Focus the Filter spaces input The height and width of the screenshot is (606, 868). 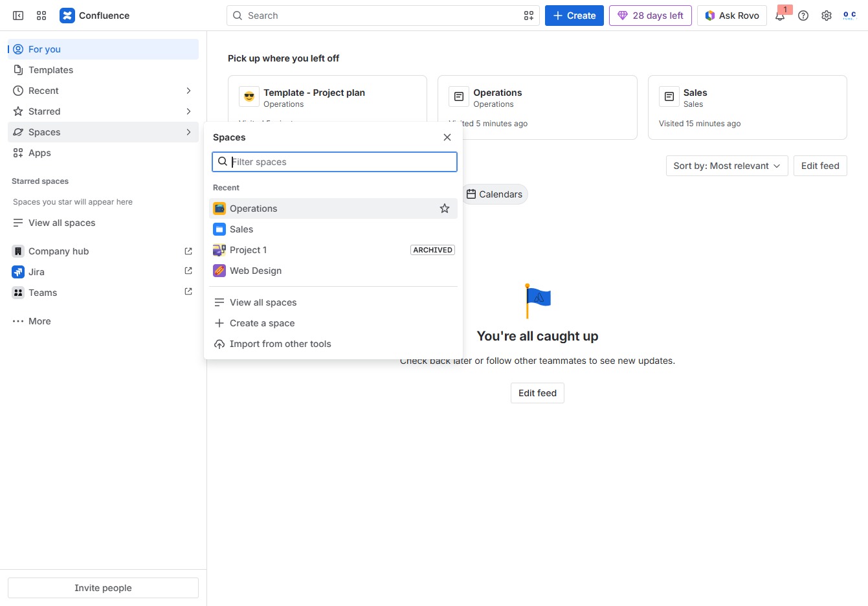(x=335, y=162)
